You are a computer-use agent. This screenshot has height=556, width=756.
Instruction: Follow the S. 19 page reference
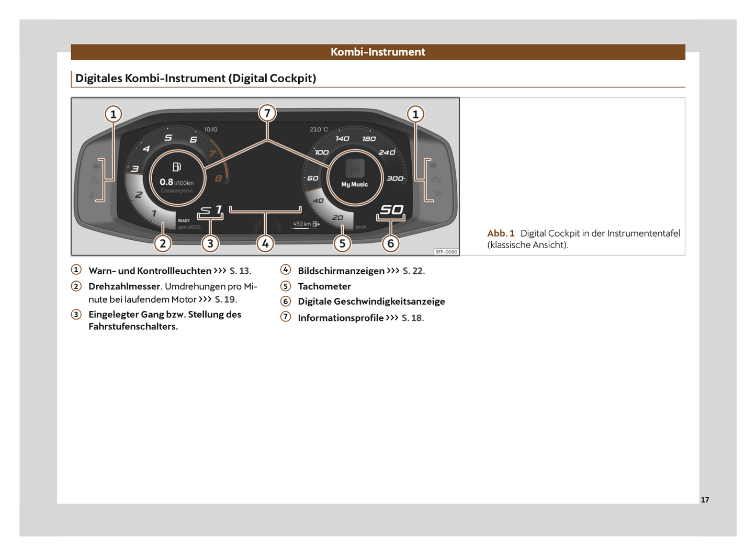[225, 299]
